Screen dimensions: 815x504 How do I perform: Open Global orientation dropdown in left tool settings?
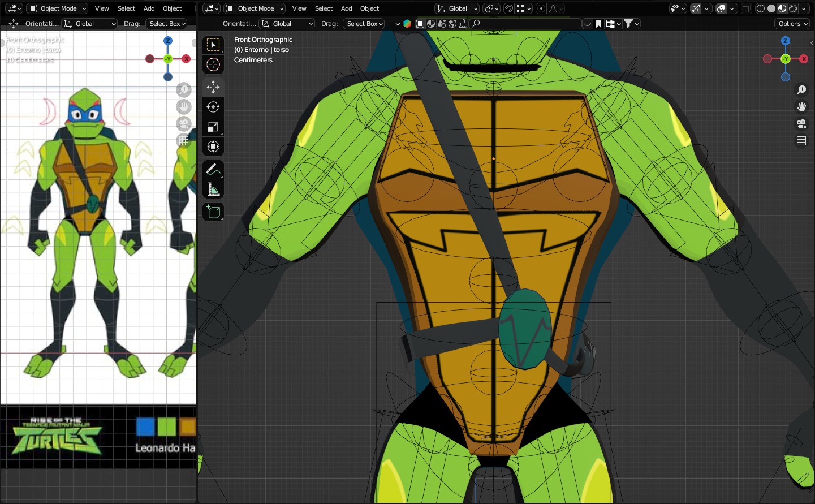[x=89, y=24]
